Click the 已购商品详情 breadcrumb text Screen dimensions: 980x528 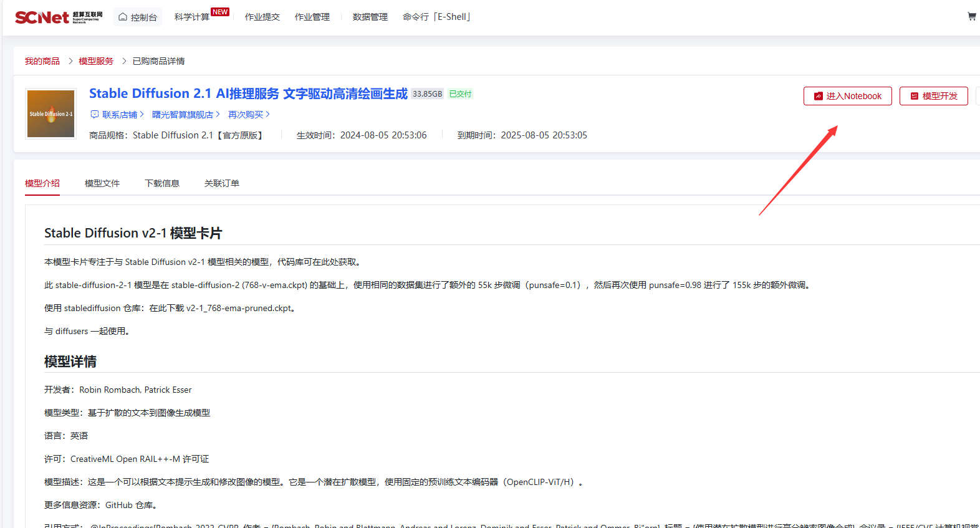pyautogui.click(x=158, y=61)
